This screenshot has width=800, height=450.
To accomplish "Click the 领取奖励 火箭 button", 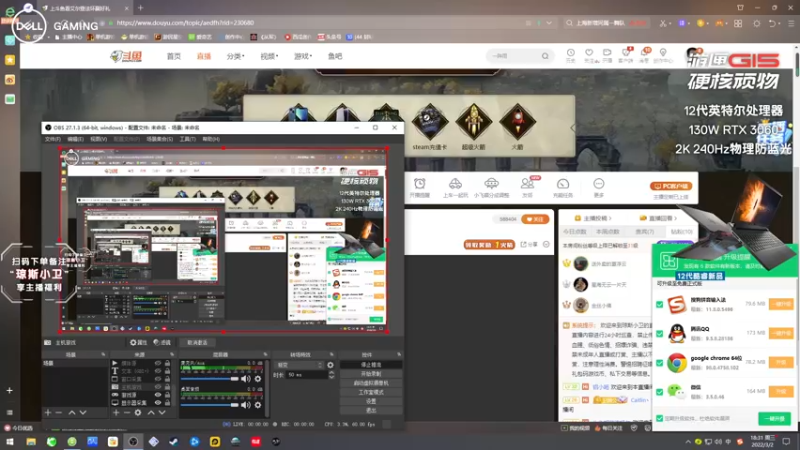I will [489, 245].
